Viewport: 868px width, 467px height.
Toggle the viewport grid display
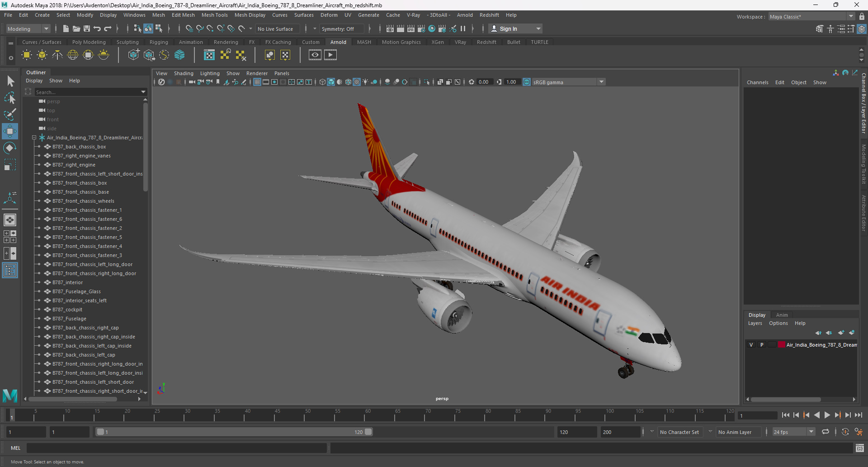click(x=257, y=82)
